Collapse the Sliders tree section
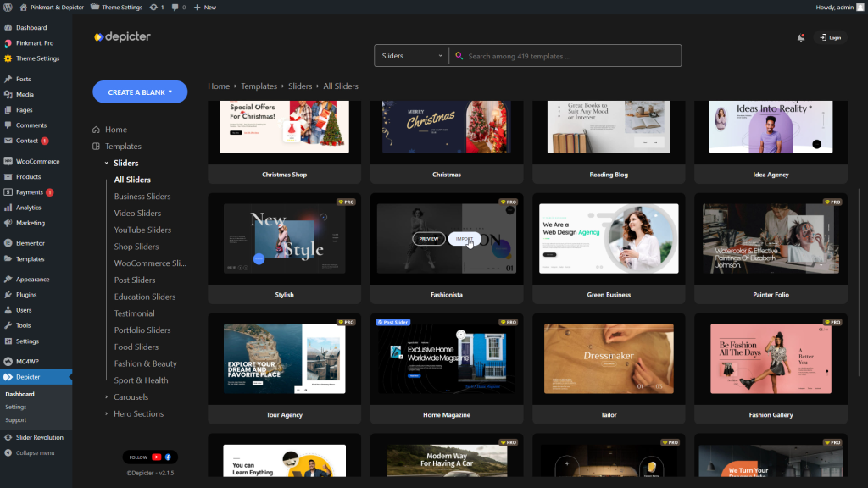868x488 pixels. [107, 164]
